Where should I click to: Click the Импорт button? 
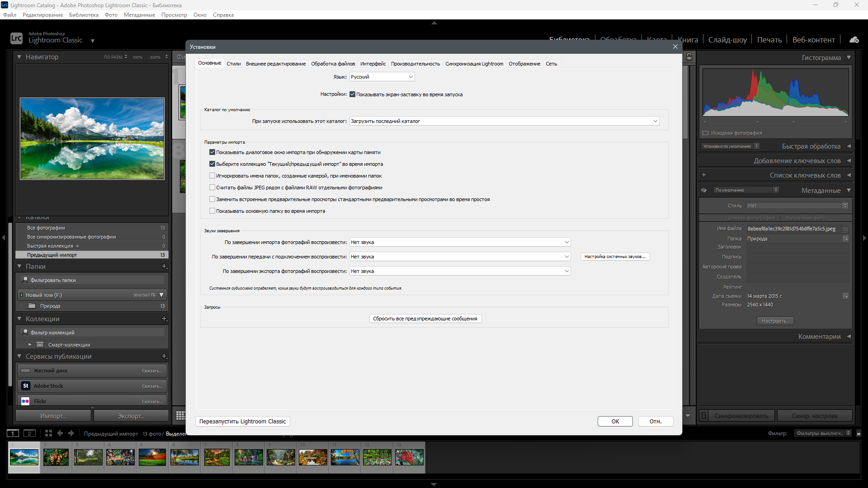(x=53, y=416)
